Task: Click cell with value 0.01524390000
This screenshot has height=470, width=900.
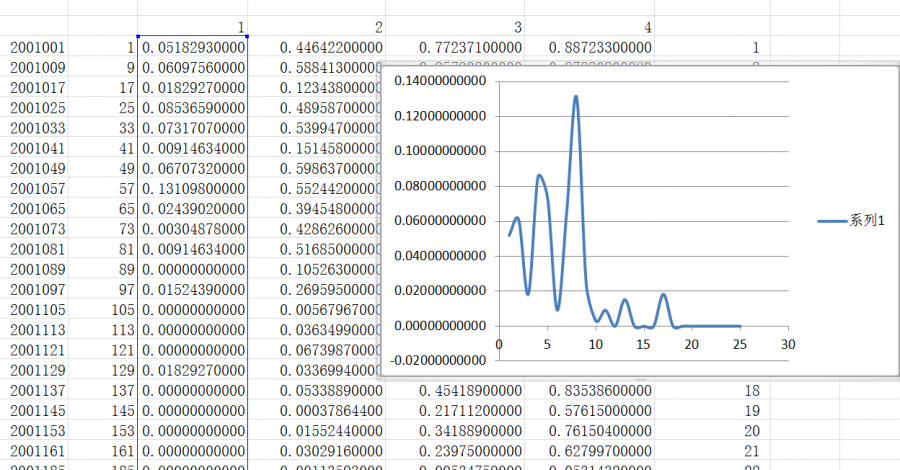Action: [193, 289]
